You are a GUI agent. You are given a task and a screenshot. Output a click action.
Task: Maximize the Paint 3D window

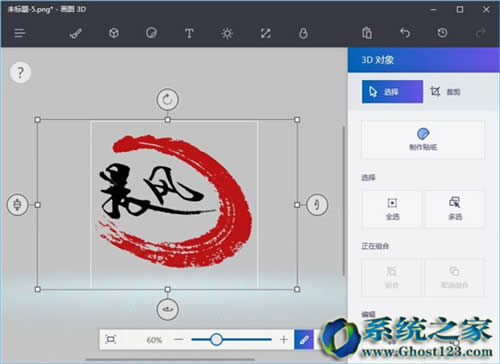(x=460, y=10)
